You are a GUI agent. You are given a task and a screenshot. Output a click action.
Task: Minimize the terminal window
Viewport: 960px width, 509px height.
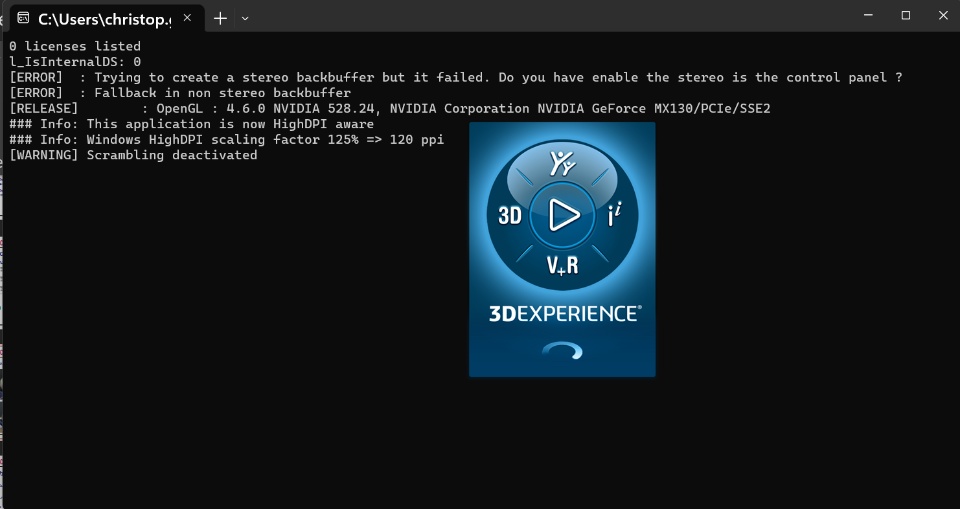868,15
